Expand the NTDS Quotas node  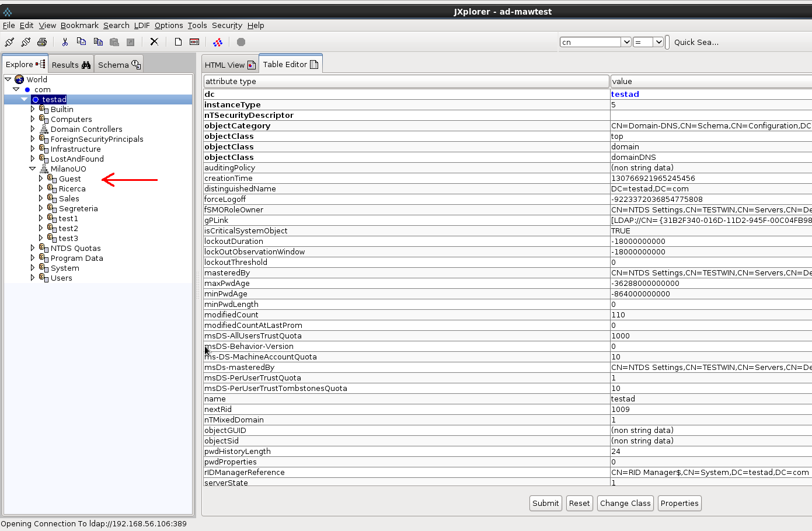coord(33,248)
